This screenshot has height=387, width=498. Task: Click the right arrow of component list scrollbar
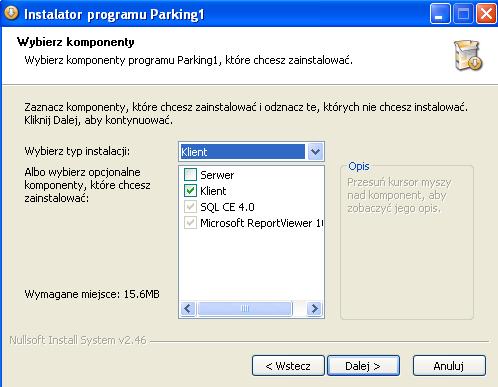click(314, 308)
